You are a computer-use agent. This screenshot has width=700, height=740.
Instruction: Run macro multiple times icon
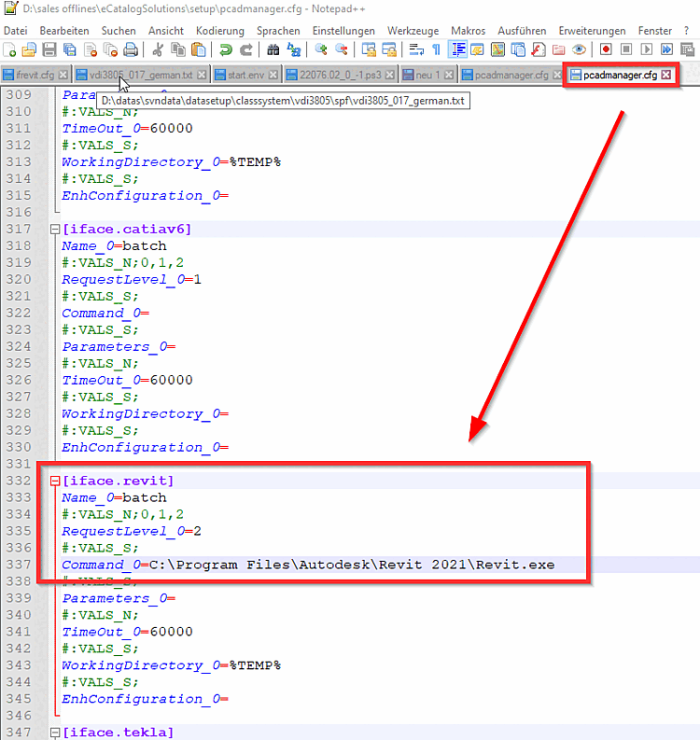(x=667, y=49)
